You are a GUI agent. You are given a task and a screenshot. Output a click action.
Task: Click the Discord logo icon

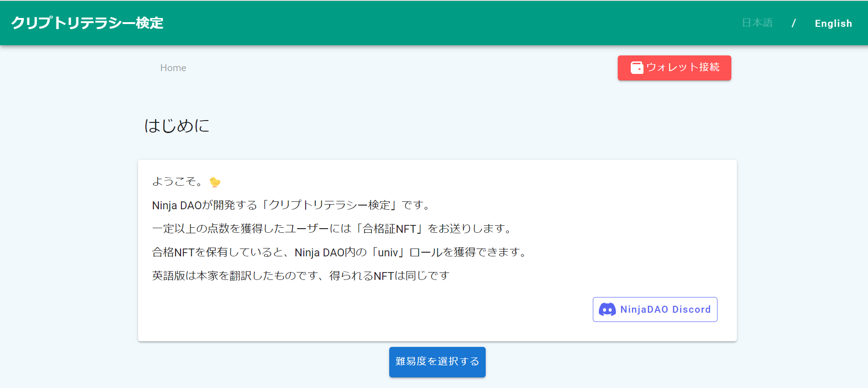click(607, 309)
